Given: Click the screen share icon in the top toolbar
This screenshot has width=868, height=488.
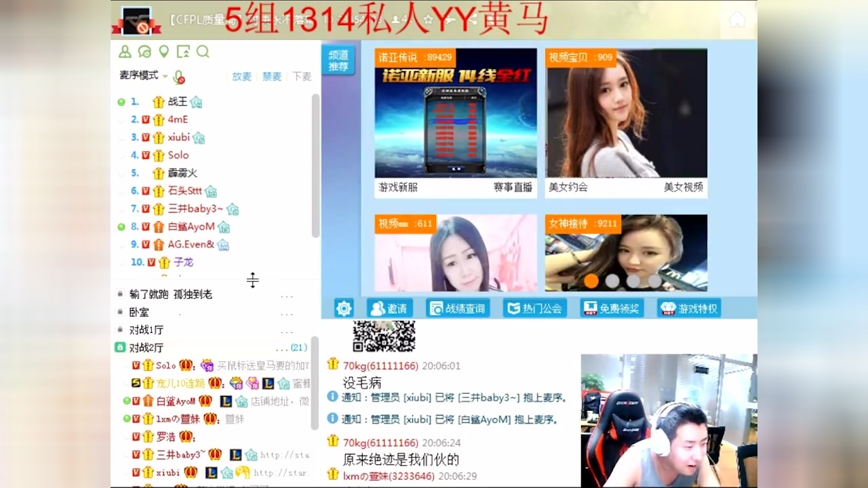Looking at the screenshot, I should coord(183,52).
